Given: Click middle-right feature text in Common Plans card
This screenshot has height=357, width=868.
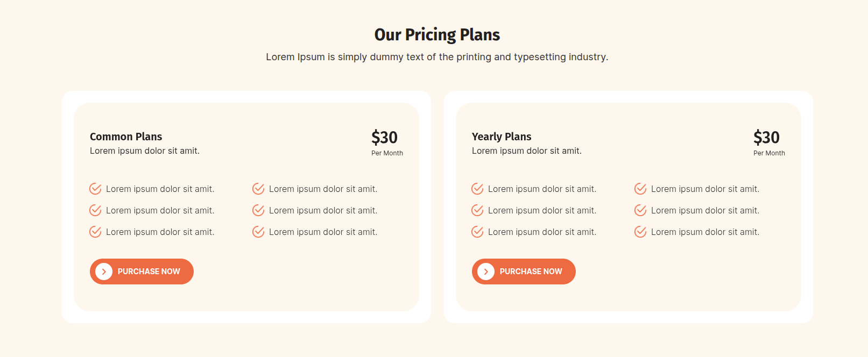Looking at the screenshot, I should pos(323,211).
